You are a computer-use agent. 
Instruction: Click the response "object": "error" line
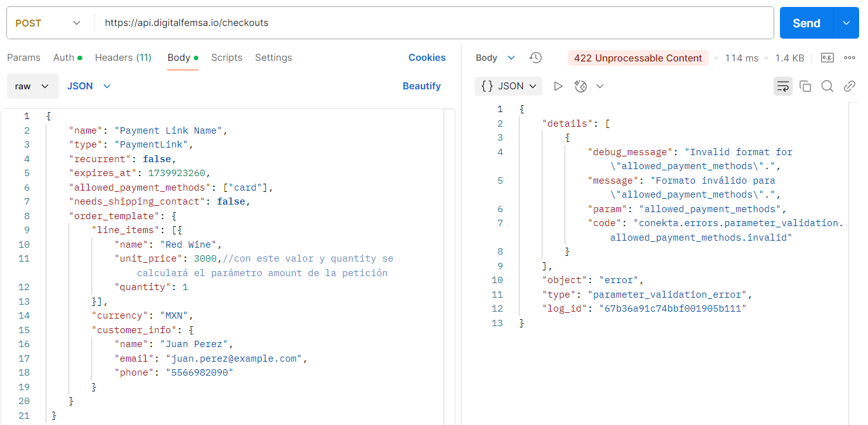tap(592, 280)
